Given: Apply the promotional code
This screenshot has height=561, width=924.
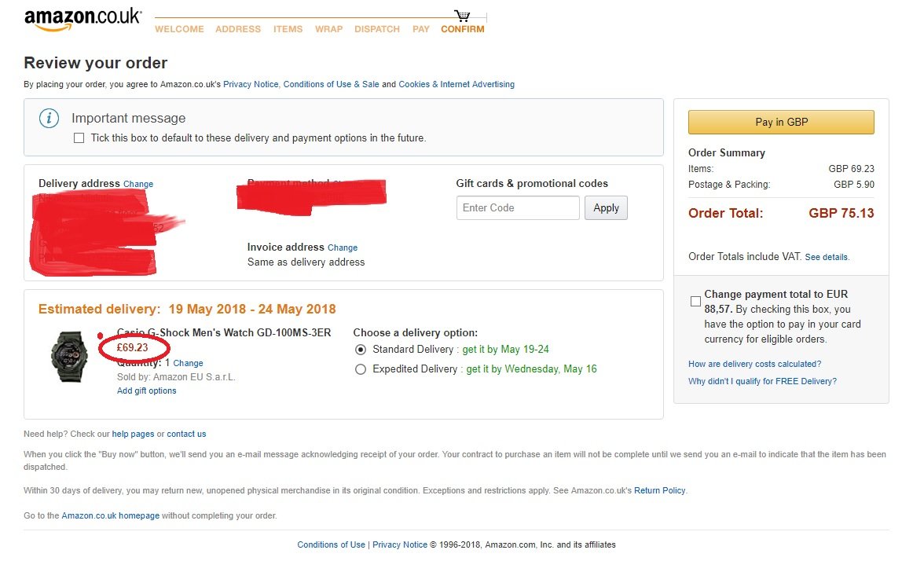Looking at the screenshot, I should coord(606,208).
